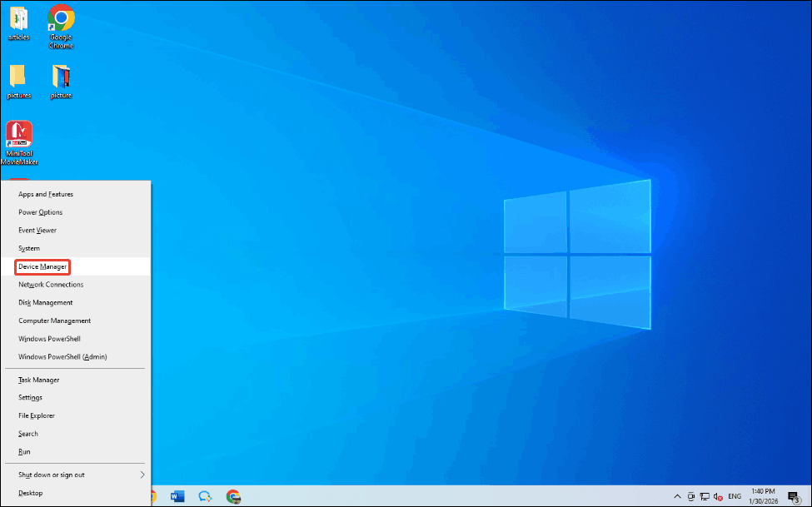The image size is (812, 507).
Task: Show hidden icons in the system tray
Action: pos(678,495)
